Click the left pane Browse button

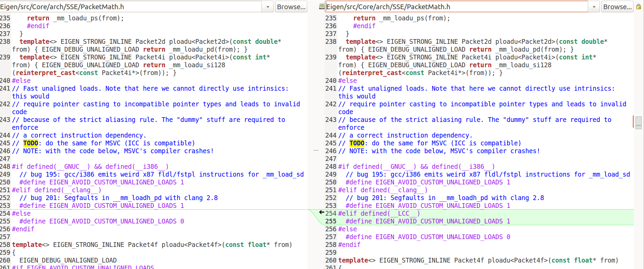291,7
